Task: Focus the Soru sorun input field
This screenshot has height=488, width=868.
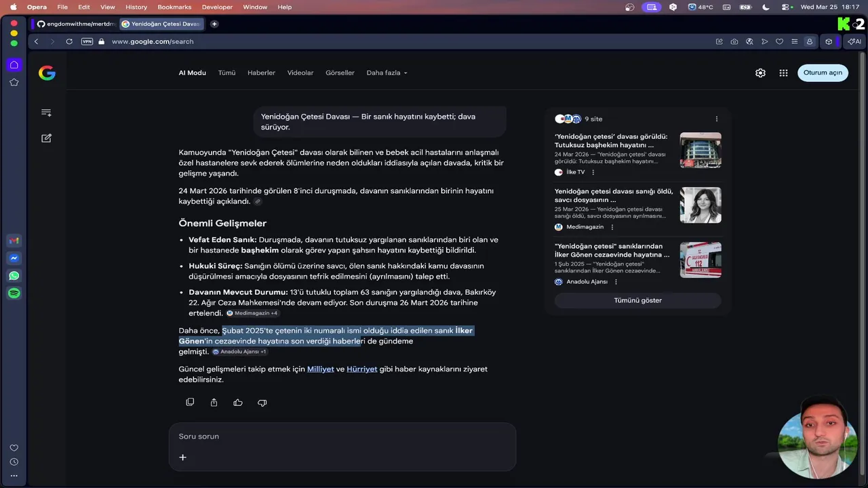Action: pos(342,436)
